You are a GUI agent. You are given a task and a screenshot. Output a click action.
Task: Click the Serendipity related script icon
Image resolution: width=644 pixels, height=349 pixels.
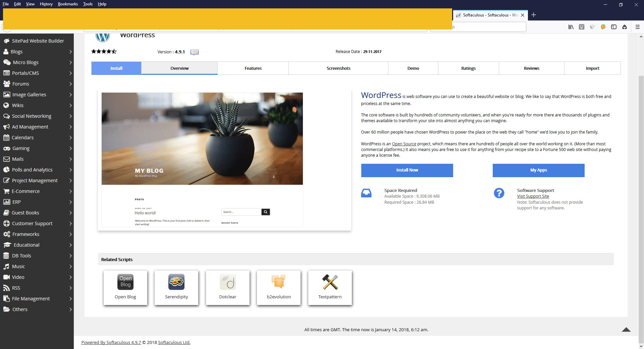coord(176,282)
